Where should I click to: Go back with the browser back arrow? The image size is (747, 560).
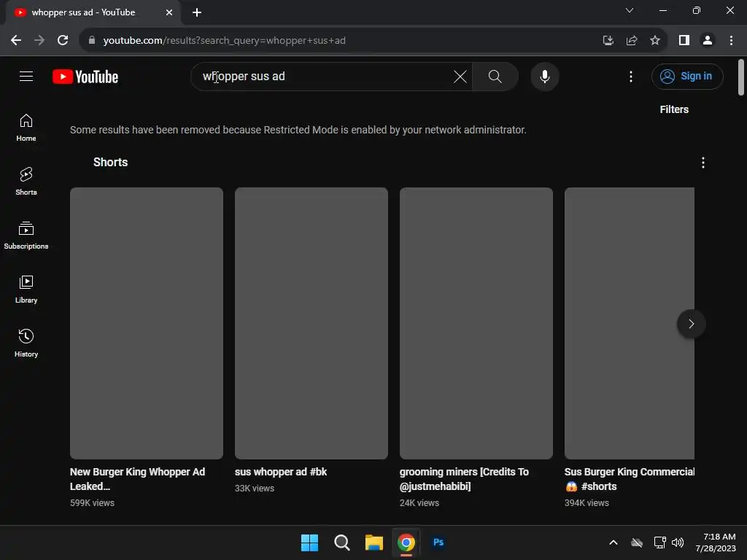(x=16, y=41)
